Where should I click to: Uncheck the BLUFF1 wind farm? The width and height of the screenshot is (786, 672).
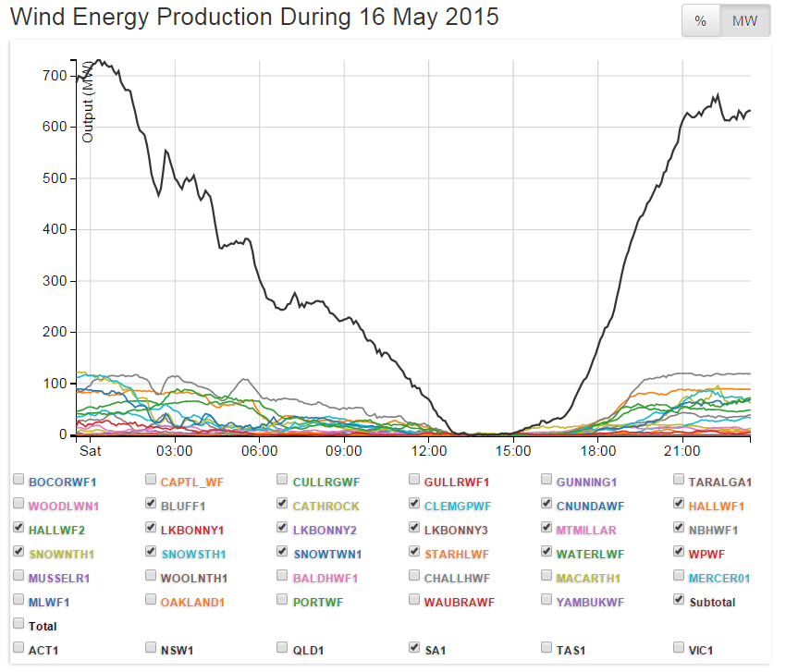point(152,504)
